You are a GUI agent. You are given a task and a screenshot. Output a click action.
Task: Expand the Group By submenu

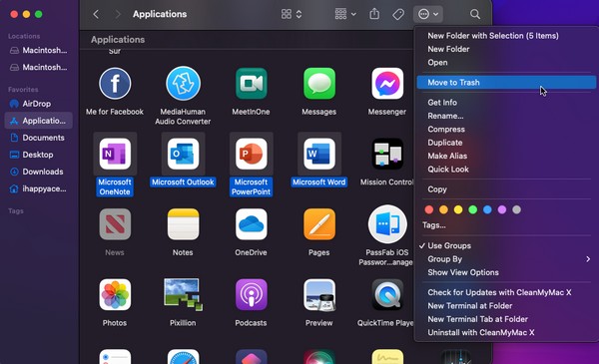point(506,259)
